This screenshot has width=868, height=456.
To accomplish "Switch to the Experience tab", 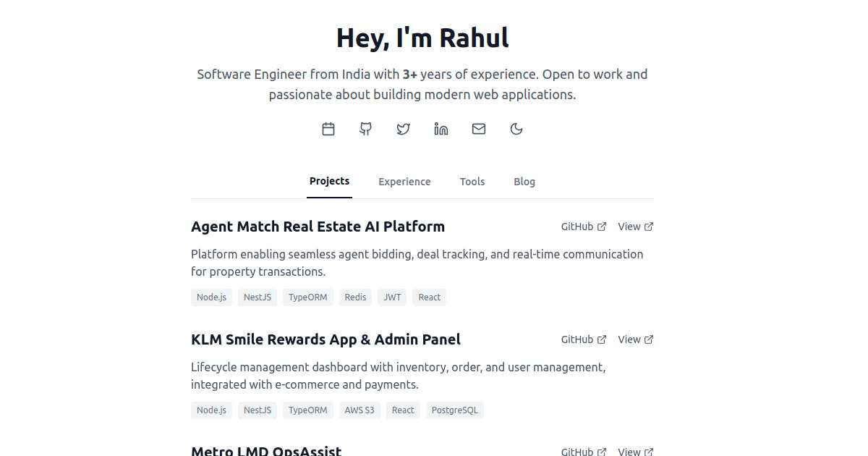I will 404,182.
